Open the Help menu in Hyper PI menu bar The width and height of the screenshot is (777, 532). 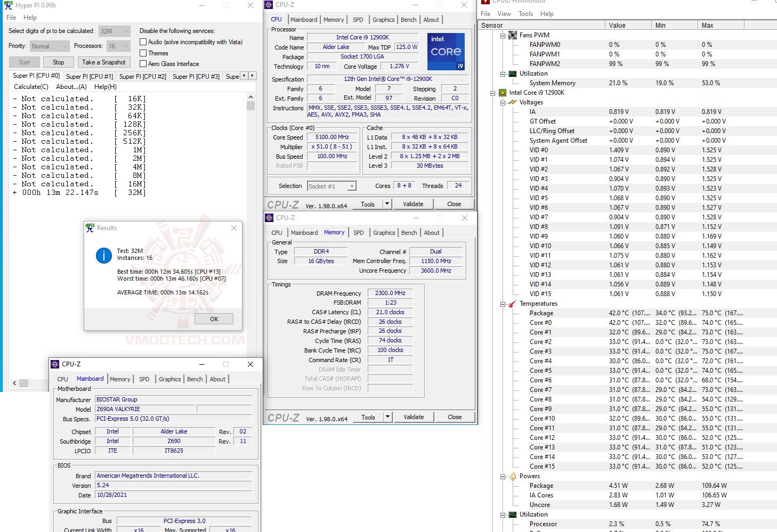click(30, 18)
